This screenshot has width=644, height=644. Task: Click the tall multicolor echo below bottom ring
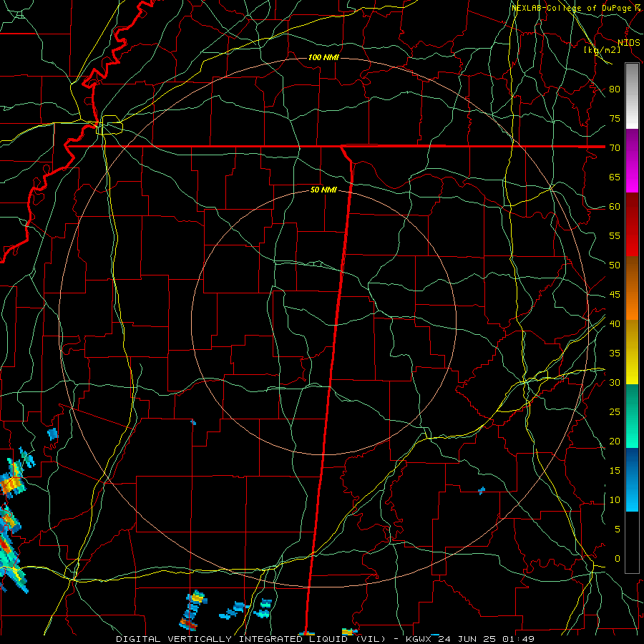point(192,610)
